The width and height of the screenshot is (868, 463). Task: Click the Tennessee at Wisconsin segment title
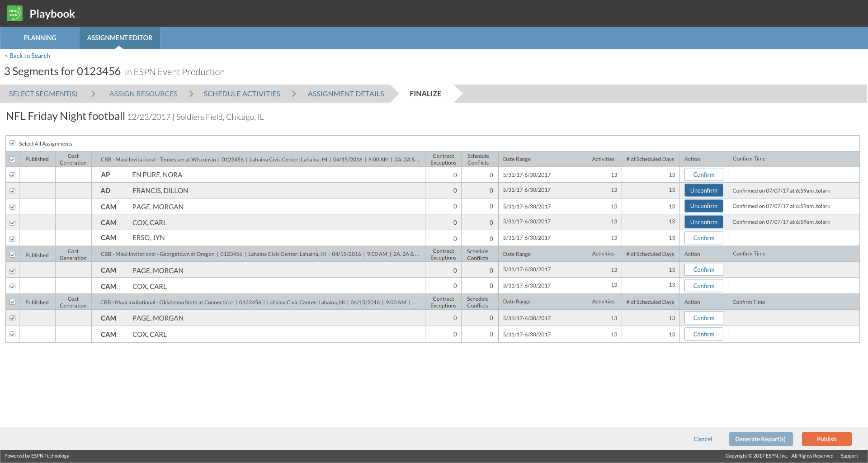pos(260,159)
